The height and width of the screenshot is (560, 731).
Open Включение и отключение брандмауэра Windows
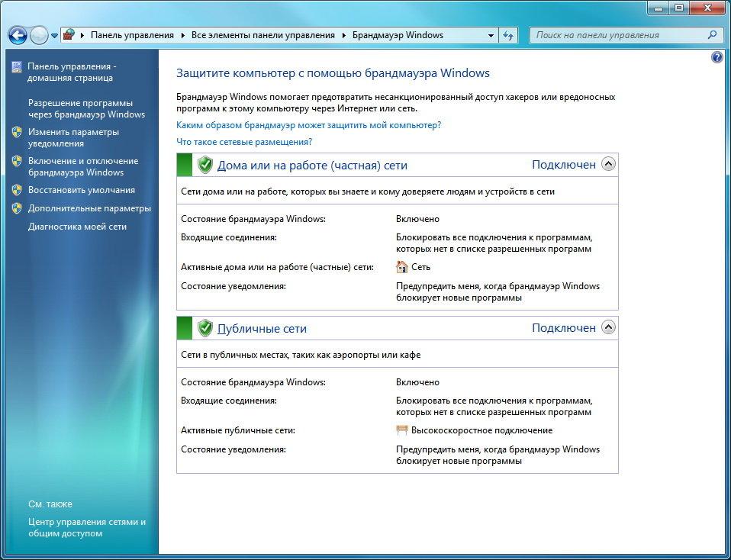83,166
